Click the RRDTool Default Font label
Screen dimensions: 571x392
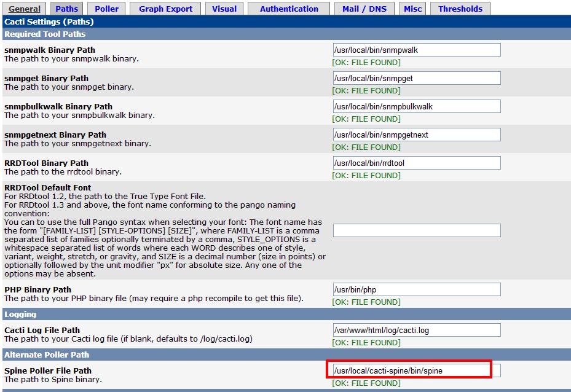(48, 187)
